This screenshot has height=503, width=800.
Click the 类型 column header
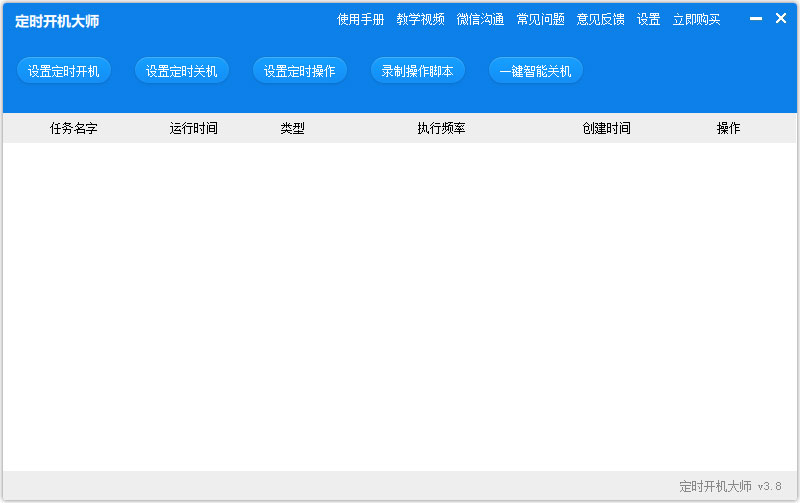pos(292,129)
